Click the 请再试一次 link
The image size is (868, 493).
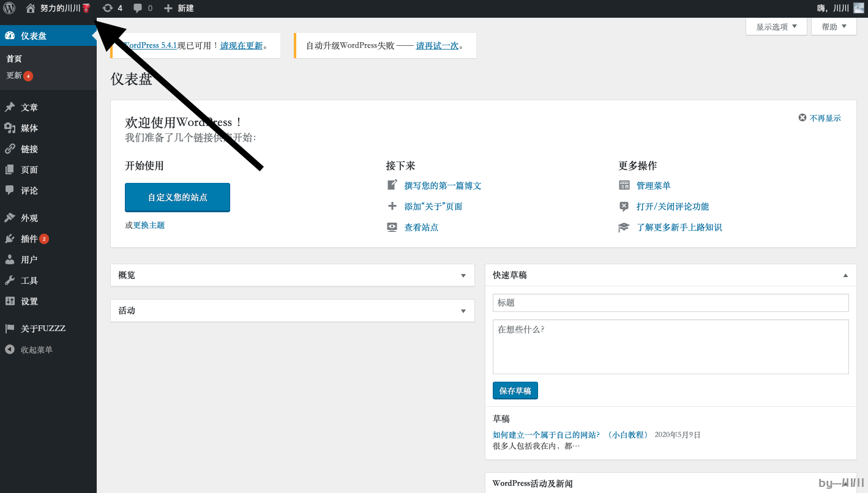pyautogui.click(x=438, y=45)
